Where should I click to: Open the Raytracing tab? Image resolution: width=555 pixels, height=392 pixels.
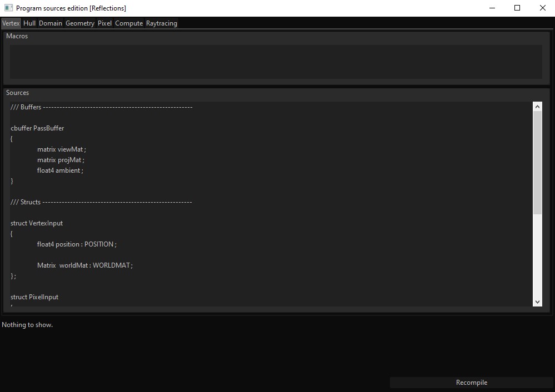(162, 23)
